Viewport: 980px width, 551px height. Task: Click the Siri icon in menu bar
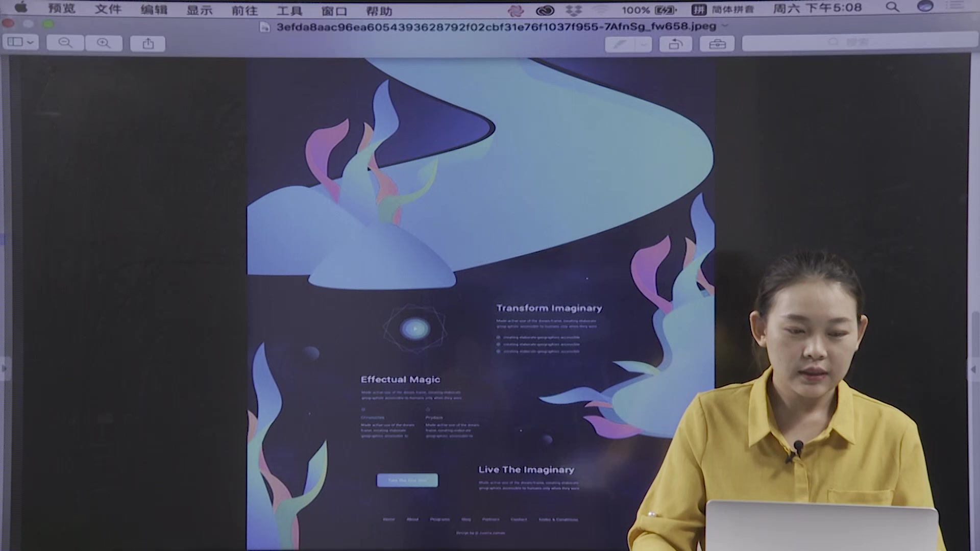tap(925, 6)
